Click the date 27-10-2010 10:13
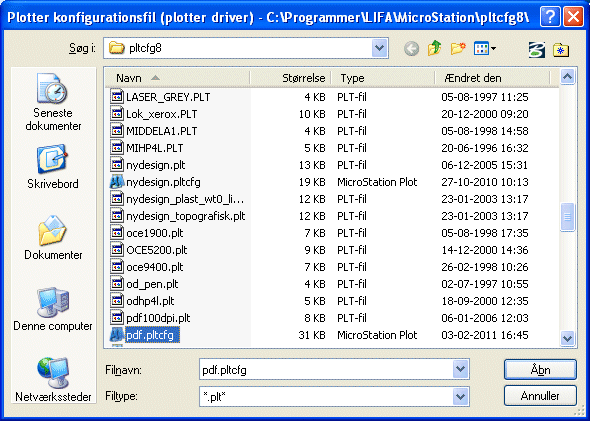This screenshot has height=421, width=590. coord(485,182)
